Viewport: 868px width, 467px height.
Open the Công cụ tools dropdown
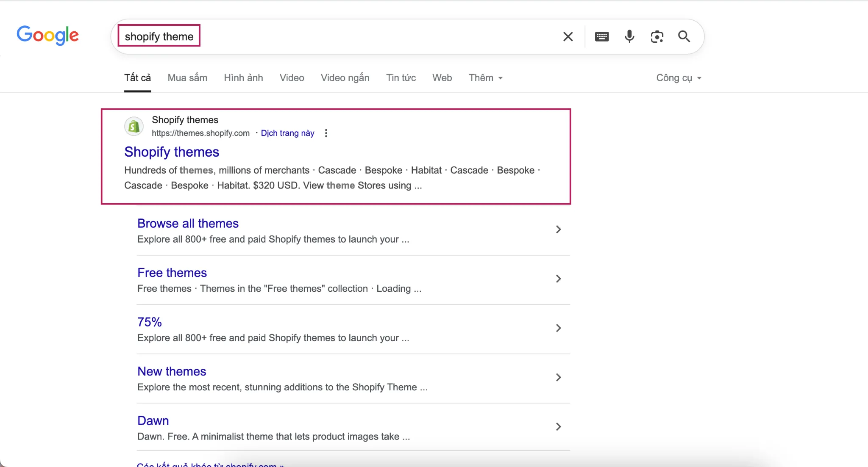(x=679, y=78)
